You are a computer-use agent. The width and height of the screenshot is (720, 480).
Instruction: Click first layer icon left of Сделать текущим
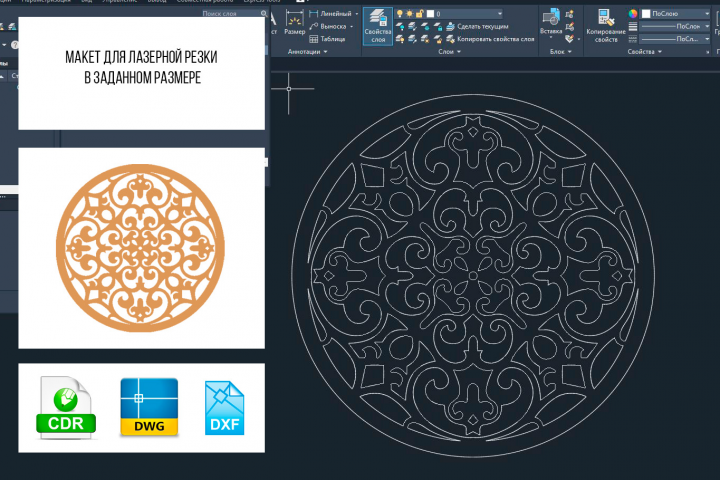[x=400, y=27]
